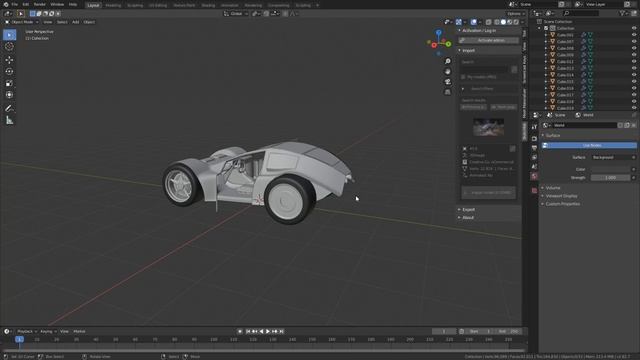Open the Render menu
640x360 pixels.
point(40,4)
